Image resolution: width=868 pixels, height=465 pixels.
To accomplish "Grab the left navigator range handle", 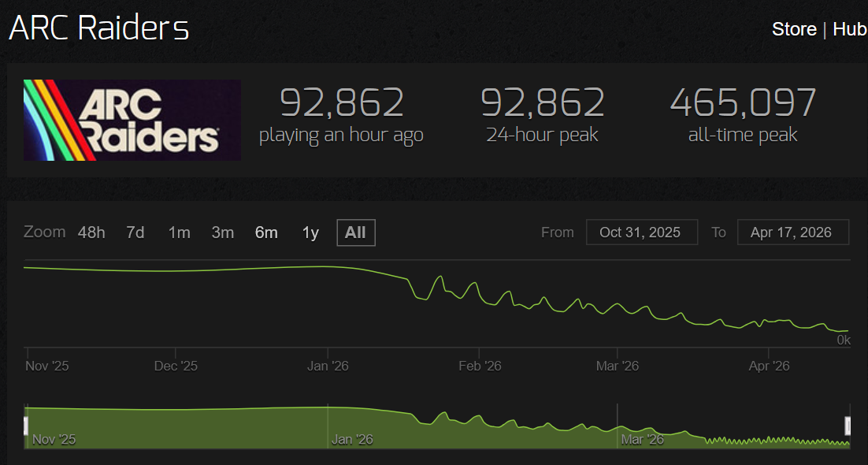I will pos(25,426).
